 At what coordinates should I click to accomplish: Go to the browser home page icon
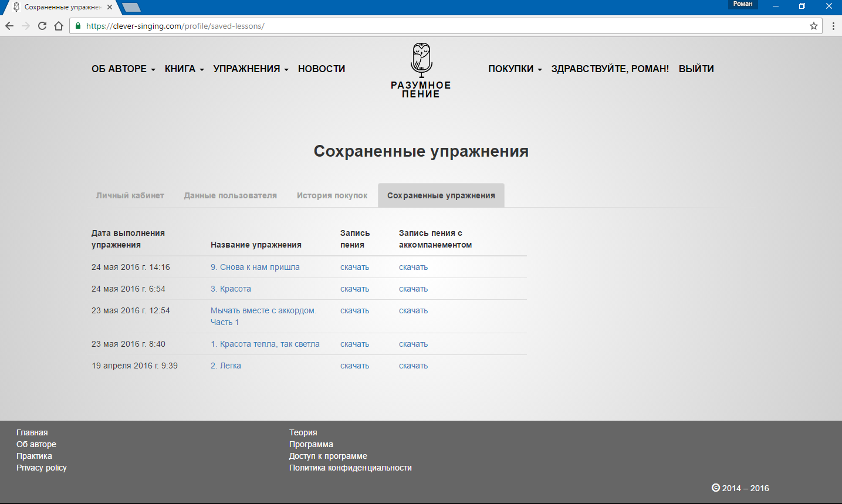[59, 26]
